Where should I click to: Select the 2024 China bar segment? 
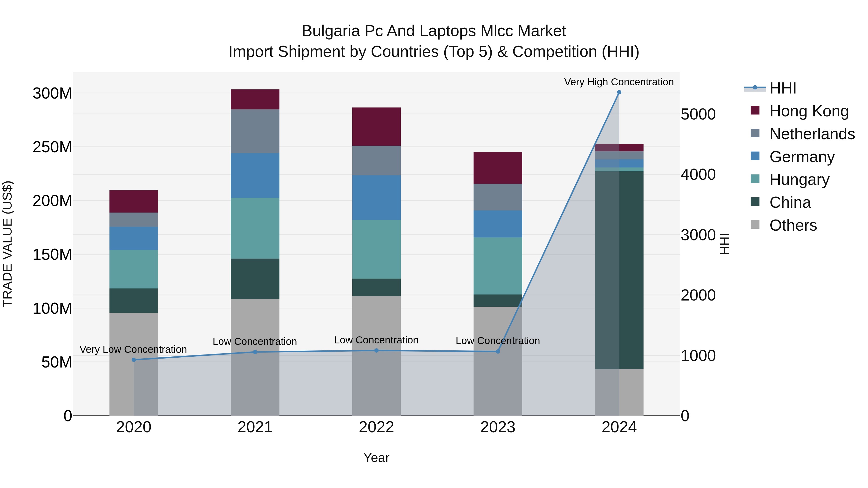pyautogui.click(x=619, y=270)
